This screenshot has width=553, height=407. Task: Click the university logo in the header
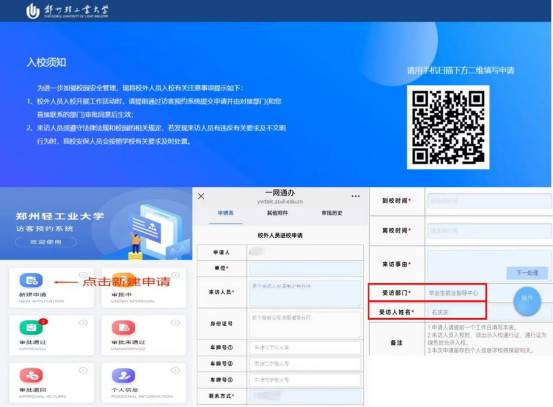tap(67, 11)
